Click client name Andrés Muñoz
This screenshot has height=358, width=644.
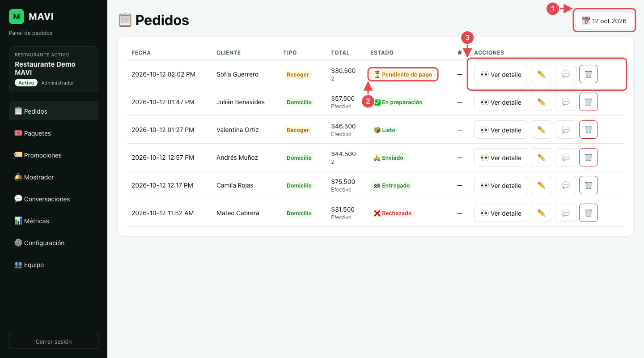pyautogui.click(x=237, y=158)
